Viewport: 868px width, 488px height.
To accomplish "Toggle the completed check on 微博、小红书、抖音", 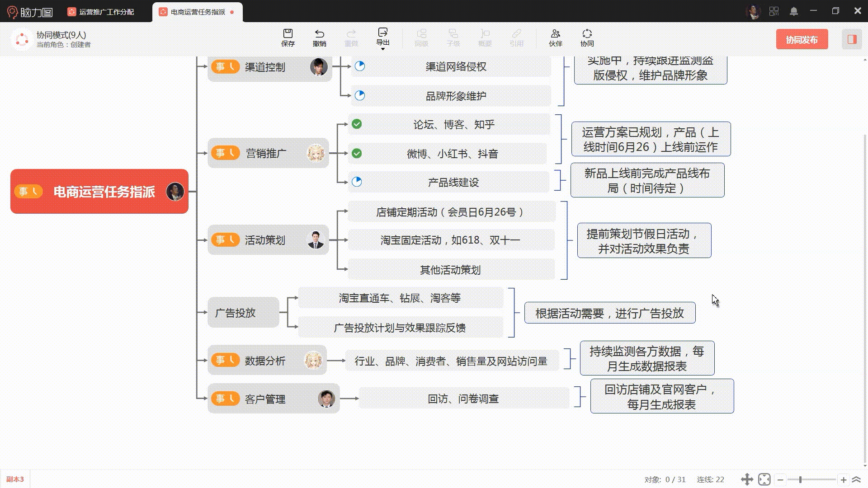I will pos(357,153).
